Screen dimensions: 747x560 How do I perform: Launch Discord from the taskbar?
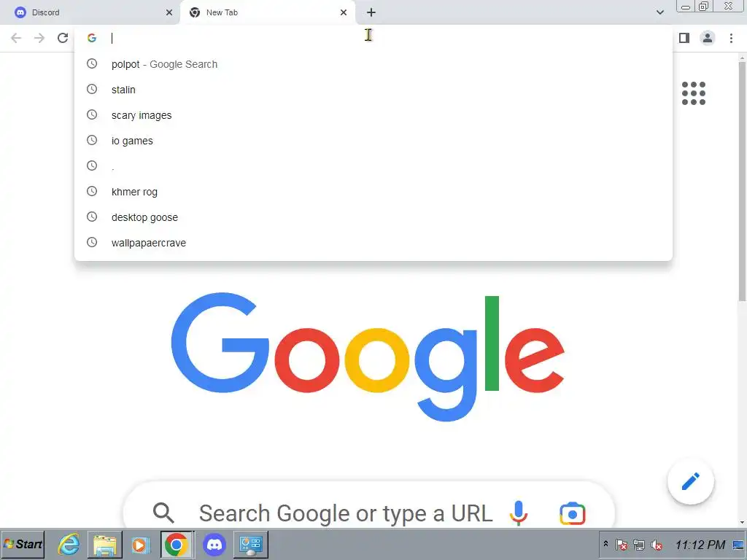pos(214,544)
